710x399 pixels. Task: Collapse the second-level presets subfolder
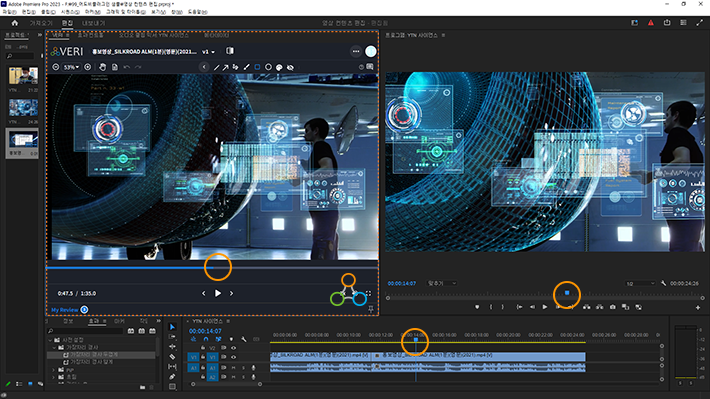click(54, 347)
